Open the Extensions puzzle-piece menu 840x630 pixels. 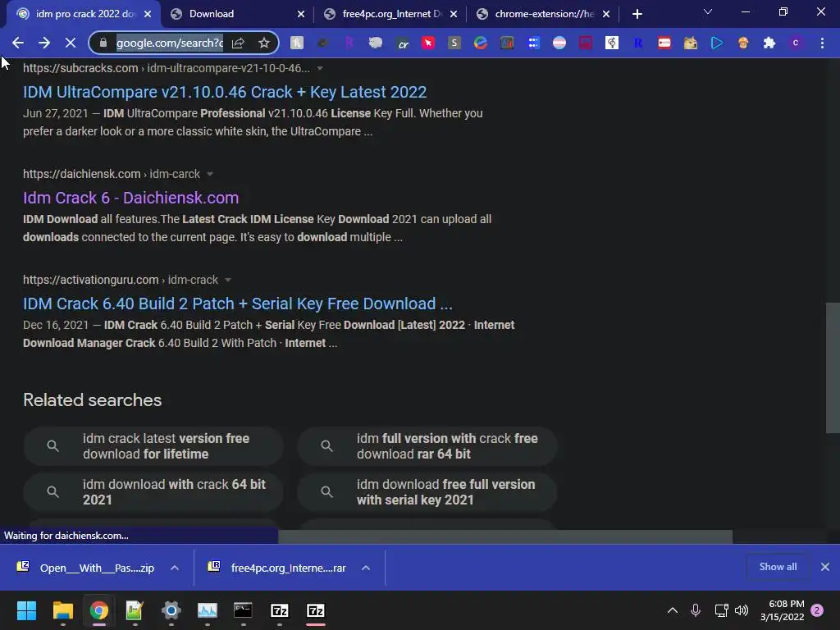click(x=769, y=43)
